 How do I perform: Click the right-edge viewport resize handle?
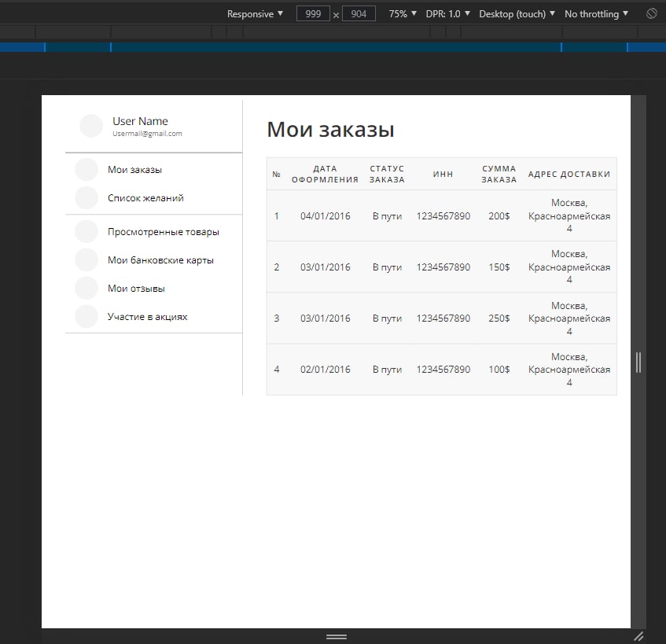click(638, 362)
